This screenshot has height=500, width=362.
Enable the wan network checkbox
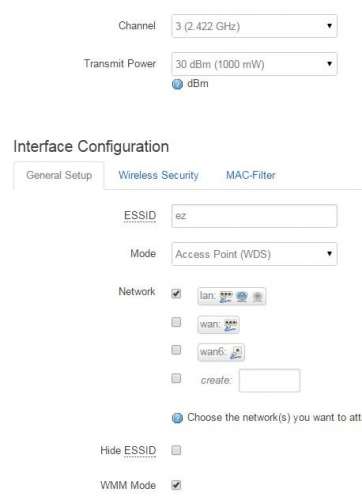click(176, 322)
